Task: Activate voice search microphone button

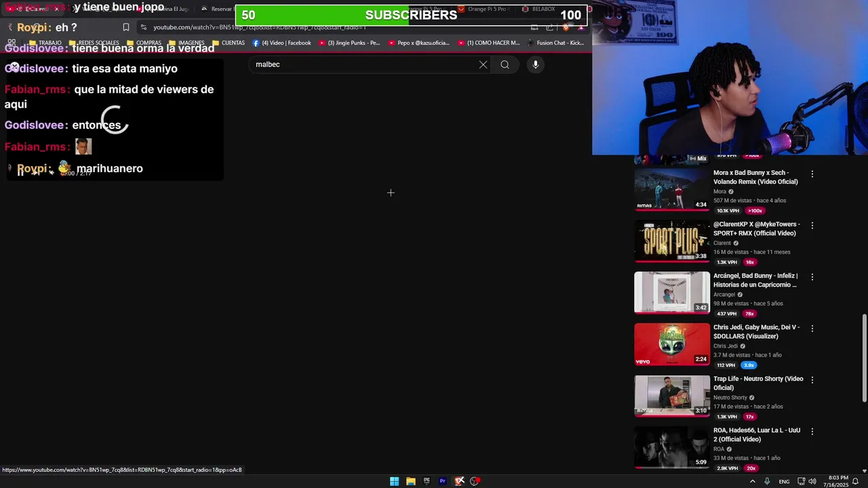Action: 535,64
